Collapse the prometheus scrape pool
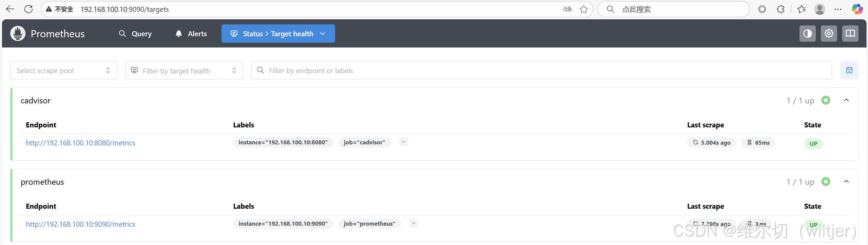The height and width of the screenshot is (245, 868). (x=847, y=181)
